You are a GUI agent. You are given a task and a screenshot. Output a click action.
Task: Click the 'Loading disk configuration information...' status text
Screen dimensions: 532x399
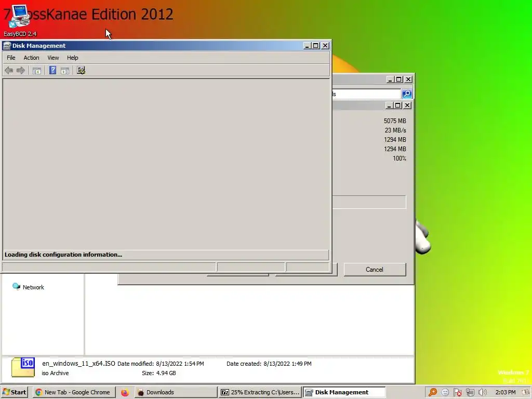pos(63,255)
